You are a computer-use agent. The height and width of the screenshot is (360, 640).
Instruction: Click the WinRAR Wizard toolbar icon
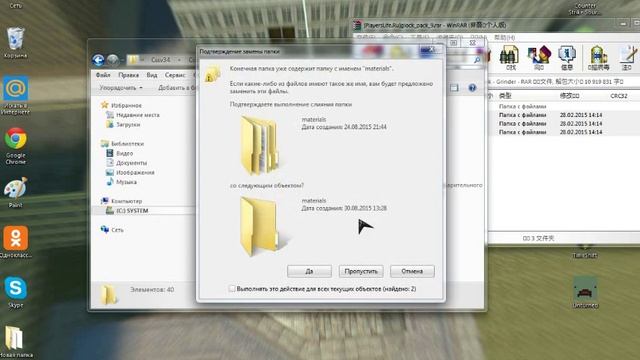(539, 58)
